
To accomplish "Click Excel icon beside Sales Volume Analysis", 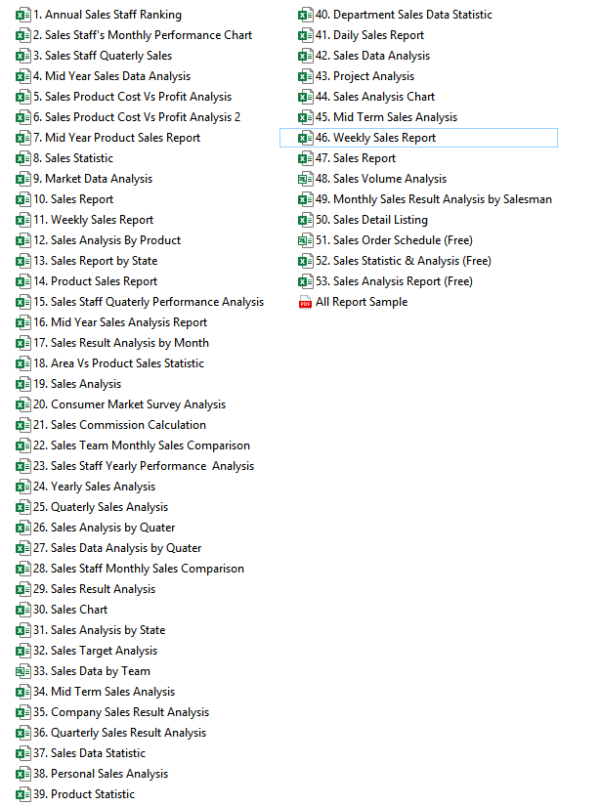I will (x=306, y=179).
